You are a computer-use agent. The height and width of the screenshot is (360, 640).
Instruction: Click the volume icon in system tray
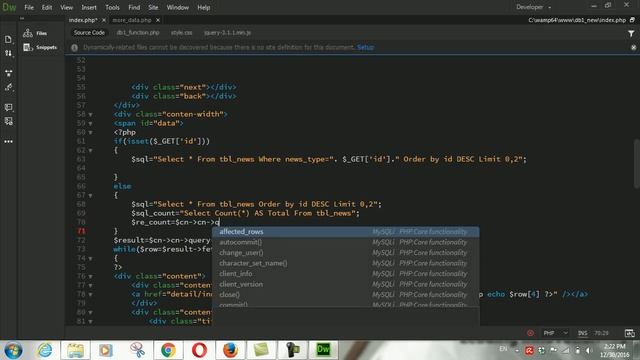tap(589, 350)
